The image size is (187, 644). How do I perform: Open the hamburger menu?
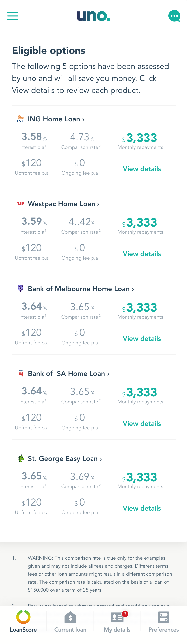point(13,16)
